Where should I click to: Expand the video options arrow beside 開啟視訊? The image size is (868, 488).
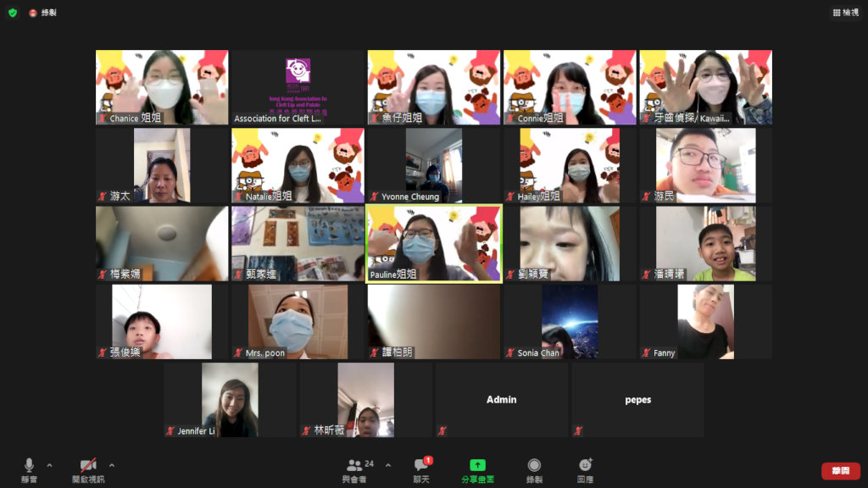coord(112,465)
